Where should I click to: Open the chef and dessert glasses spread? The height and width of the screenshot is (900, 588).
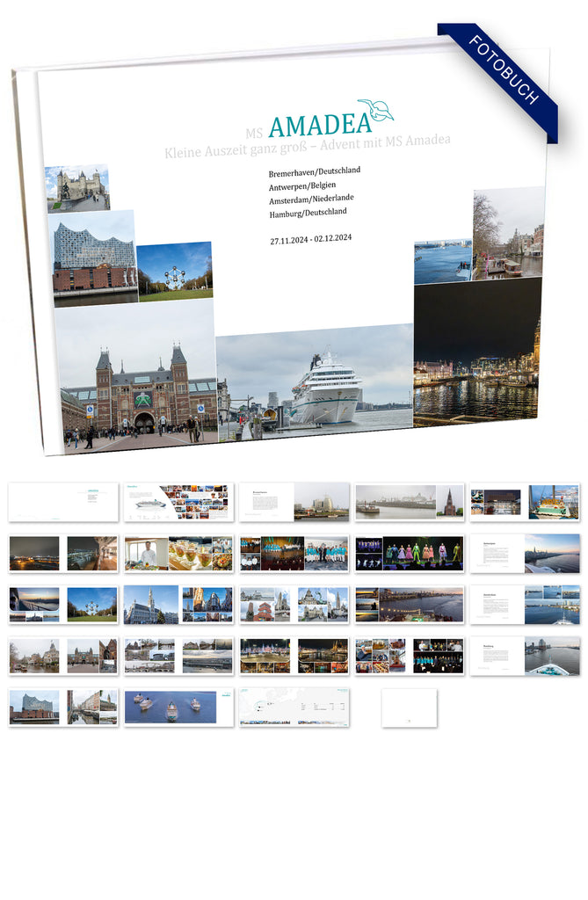click(178, 554)
